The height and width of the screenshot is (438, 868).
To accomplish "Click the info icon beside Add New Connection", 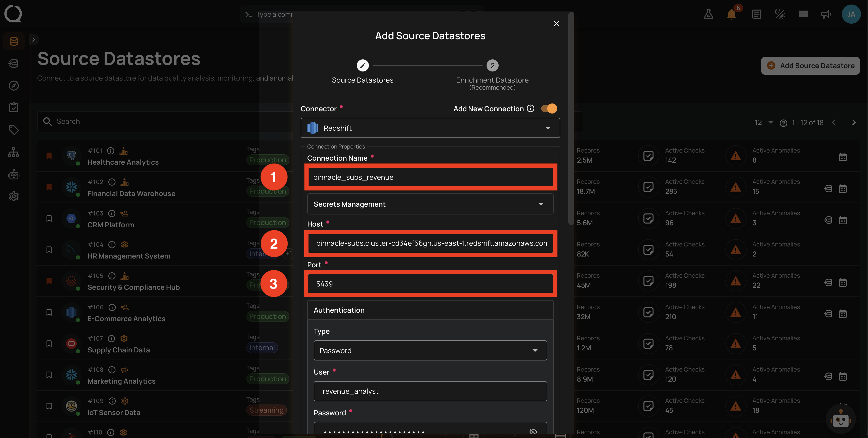I will [x=531, y=108].
